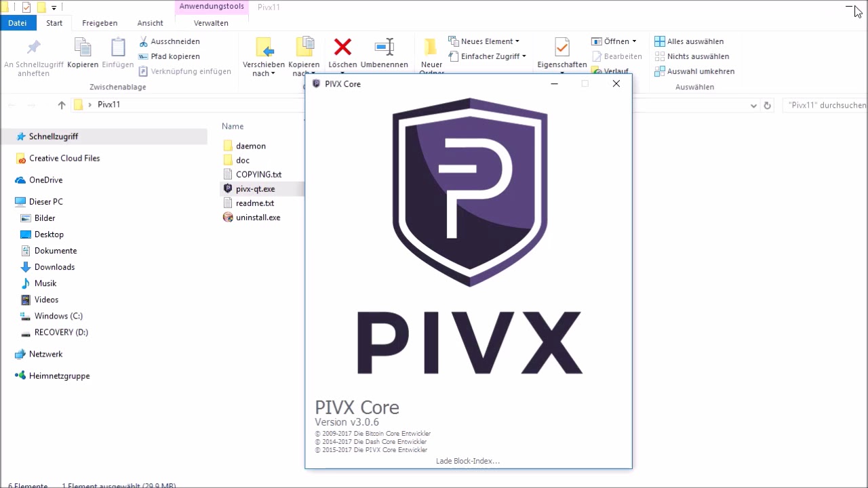Viewport: 868px width, 488px height.
Task: Switch to the Freigeben ribbon tab
Action: click(x=100, y=23)
